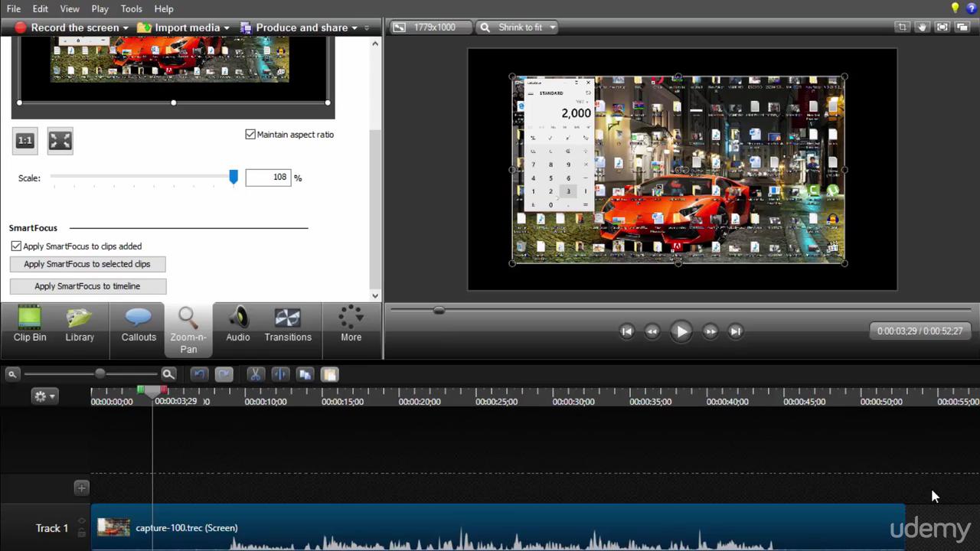Open the Tools menu
The height and width of the screenshot is (551, 980).
point(131,8)
